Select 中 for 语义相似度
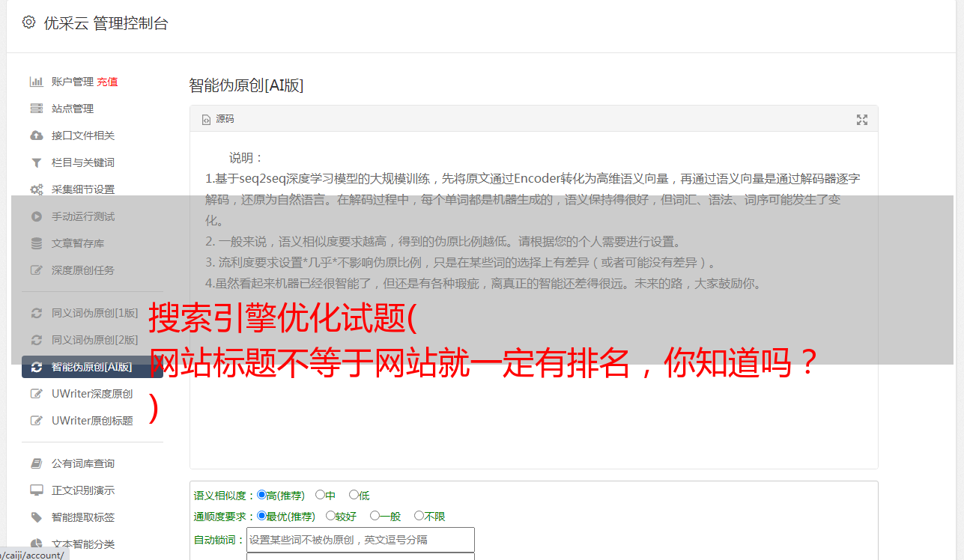 tap(320, 495)
